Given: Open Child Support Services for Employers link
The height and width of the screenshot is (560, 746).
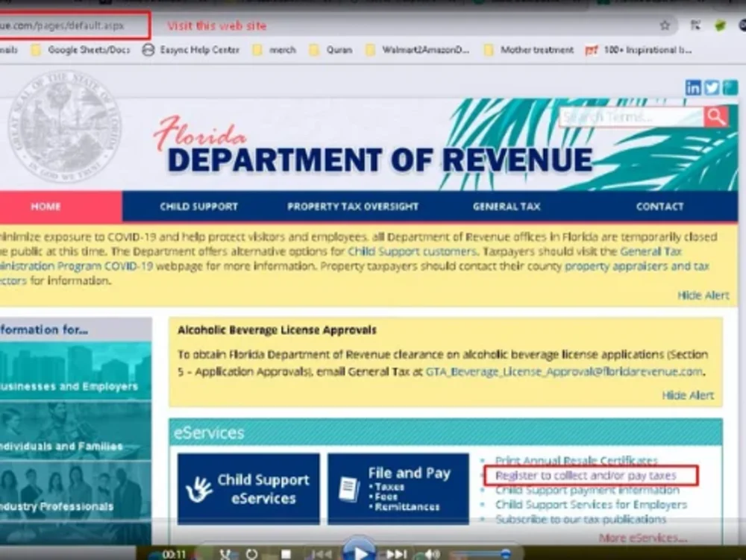Looking at the screenshot, I should pyautogui.click(x=591, y=504).
